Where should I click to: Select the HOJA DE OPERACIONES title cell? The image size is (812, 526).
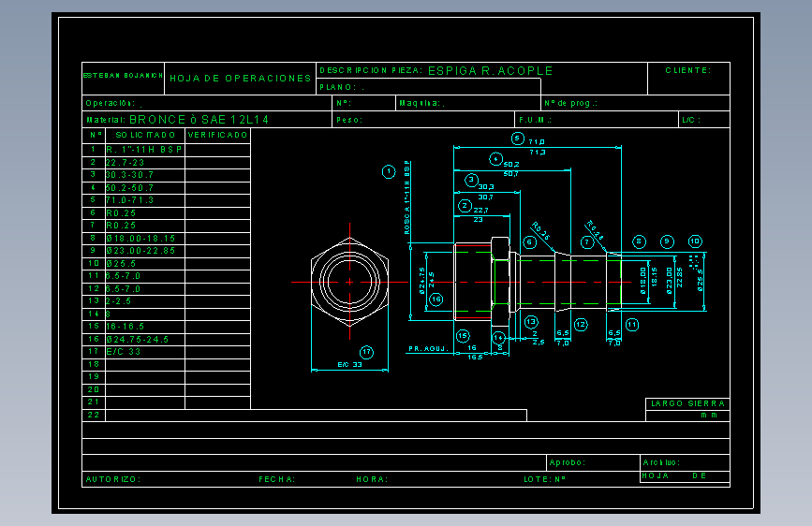(241, 79)
